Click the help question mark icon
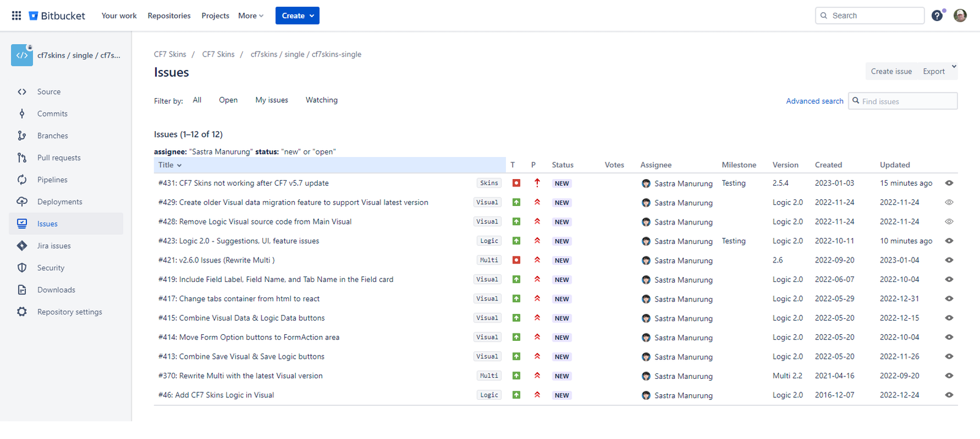The height and width of the screenshot is (439, 980). click(937, 16)
